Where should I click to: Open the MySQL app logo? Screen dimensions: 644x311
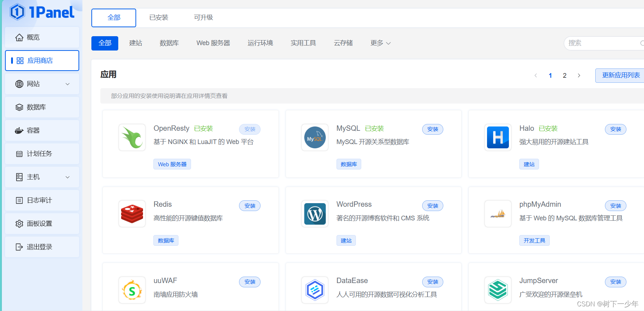(x=315, y=138)
